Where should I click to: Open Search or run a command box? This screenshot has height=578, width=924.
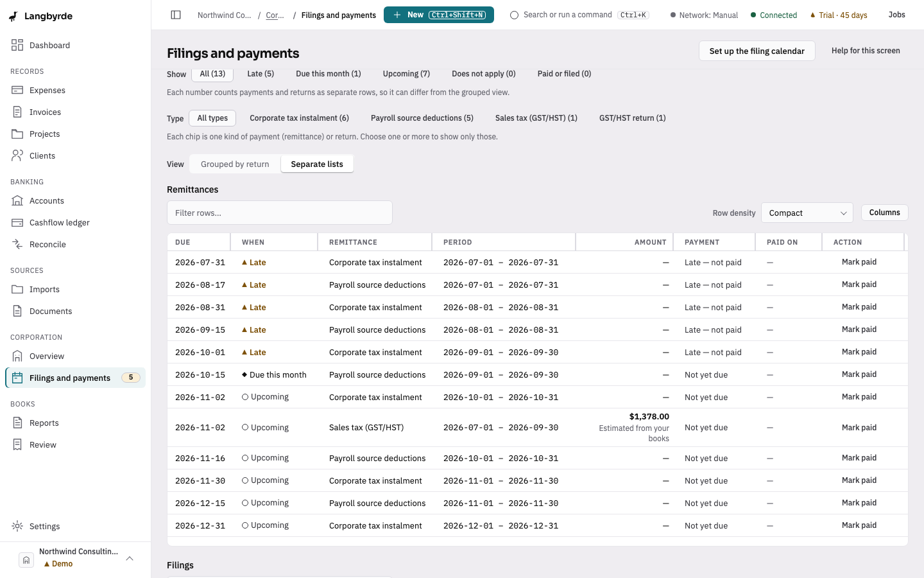click(x=579, y=15)
